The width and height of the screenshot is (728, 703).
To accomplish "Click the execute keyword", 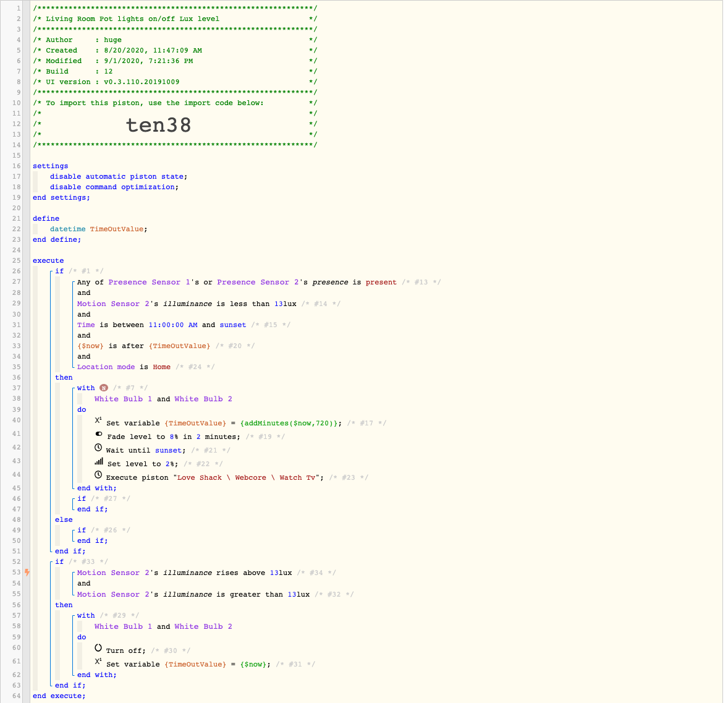I will click(x=48, y=261).
